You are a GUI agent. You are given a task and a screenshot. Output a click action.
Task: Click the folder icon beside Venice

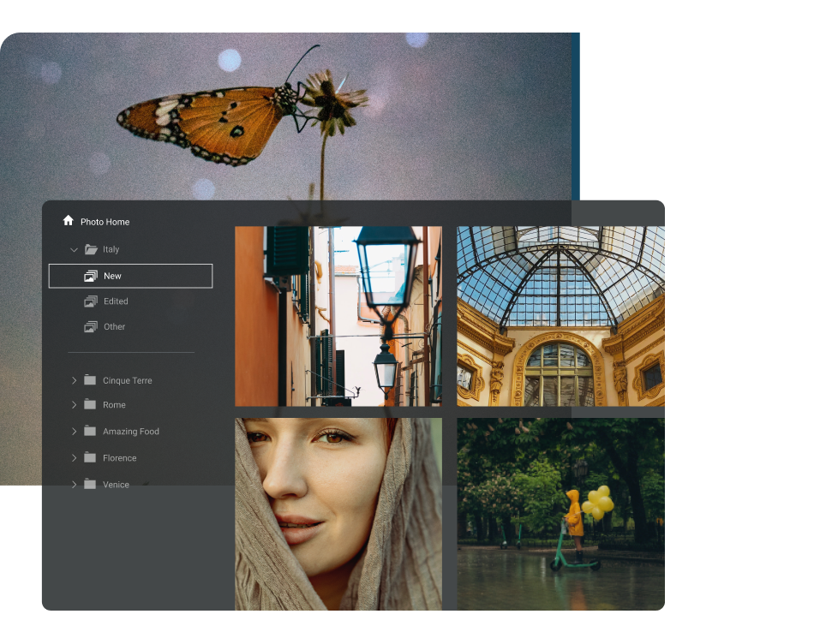pos(90,484)
